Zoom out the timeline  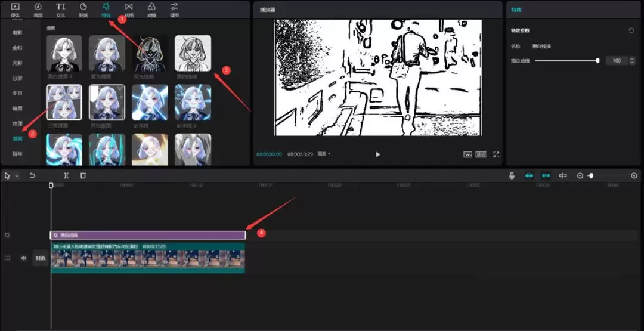point(580,175)
